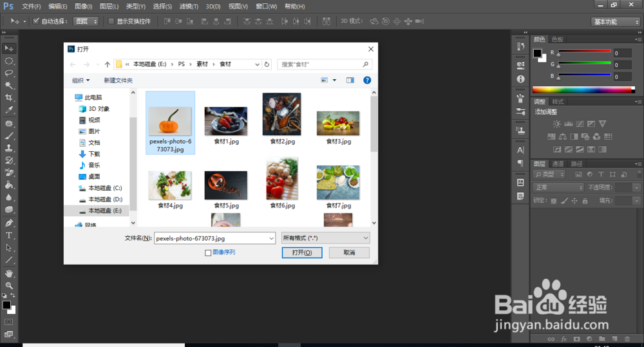Open the Brightness/Contrast adjustment icon
Viewport: 644px width, 347px height.
(556, 124)
